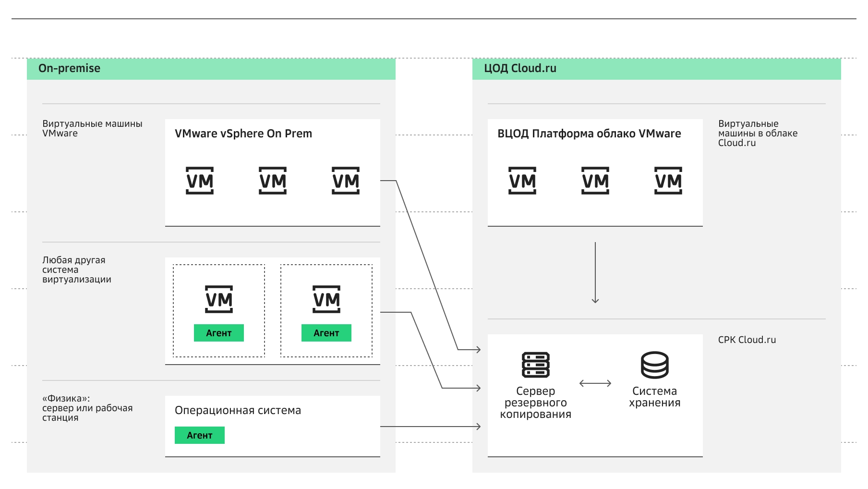Image resolution: width=868 pixels, height=489 pixels.
Task: Click the «Физика»: сервер или рабочая станция label
Action: tap(87, 408)
